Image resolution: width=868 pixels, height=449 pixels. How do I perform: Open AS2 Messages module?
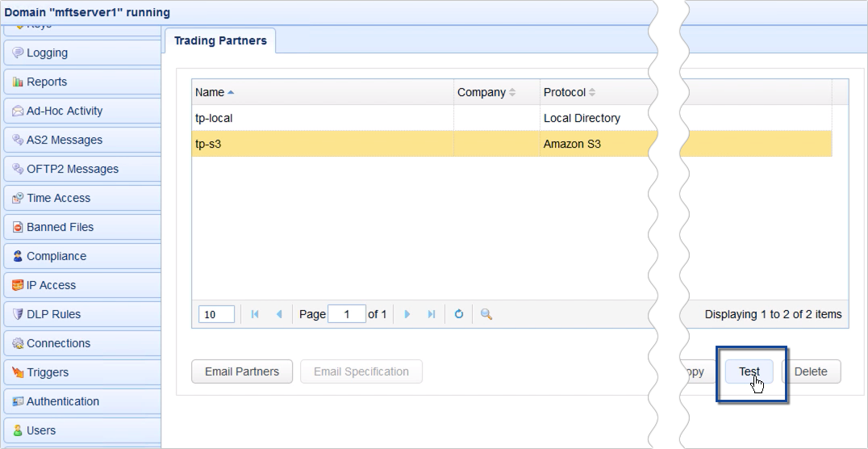[x=82, y=140]
